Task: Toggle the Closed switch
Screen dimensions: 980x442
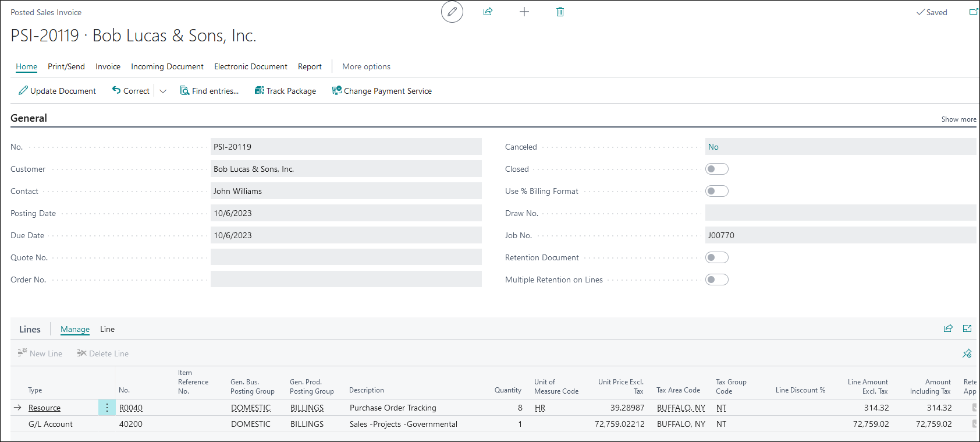Action: 716,169
